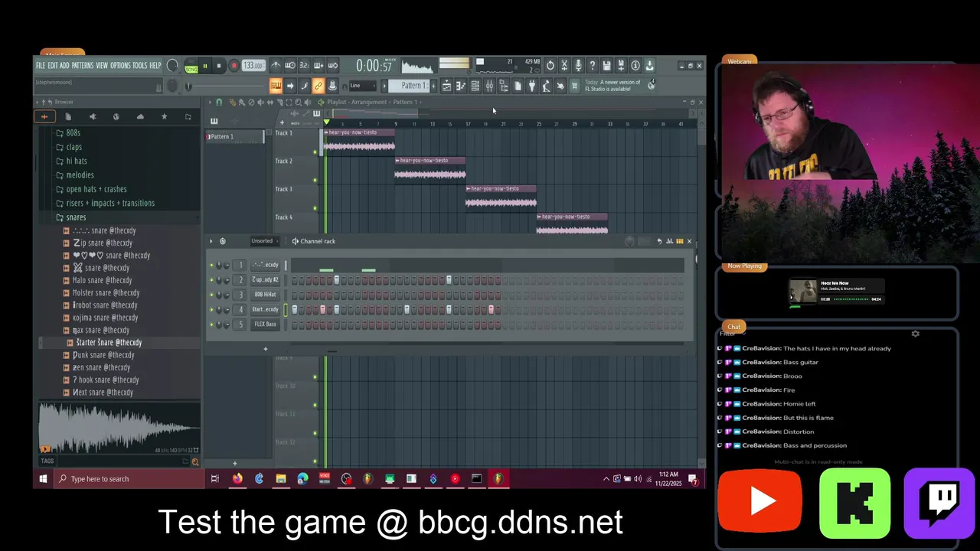Adjust the tempo field showing 133.000
980x551 pixels.
(x=253, y=66)
